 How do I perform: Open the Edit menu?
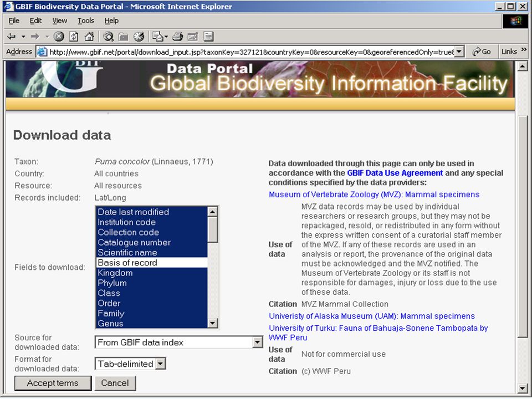click(35, 21)
